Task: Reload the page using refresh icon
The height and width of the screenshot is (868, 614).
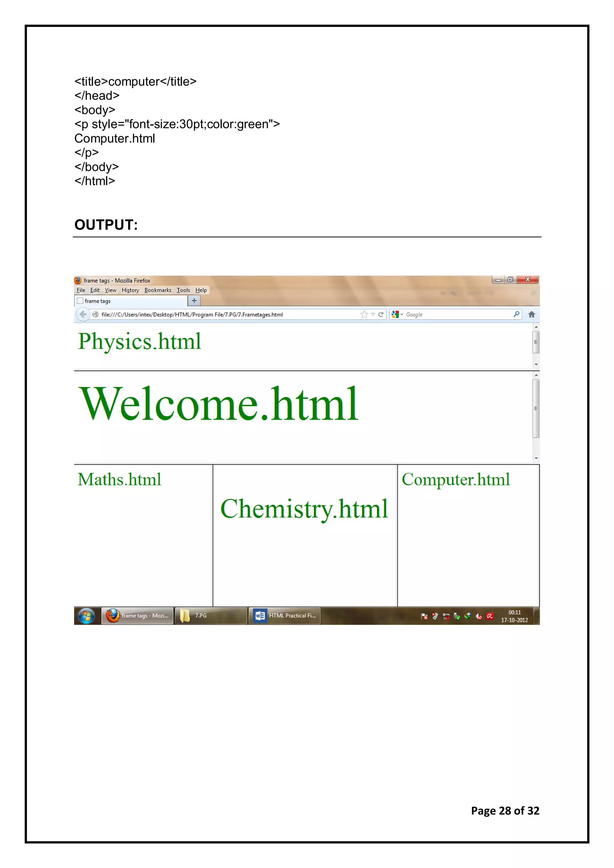Action: pos(381,315)
